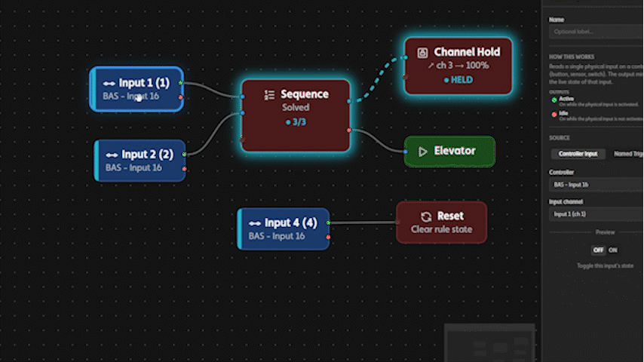Click the 'ch 3 → 100%' text in Channel Hold
Screen dimensions: 644x362
(458, 66)
